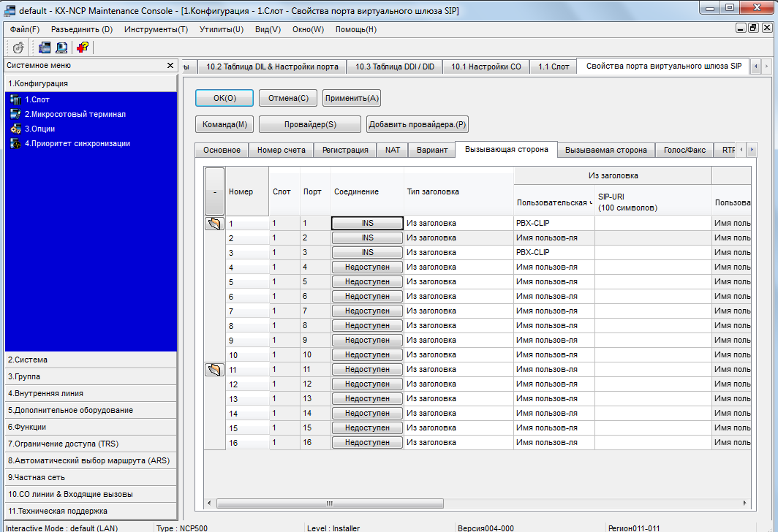778x532 pixels.
Task: Open 4.Приоритет синхронизации item
Action: tap(77, 143)
